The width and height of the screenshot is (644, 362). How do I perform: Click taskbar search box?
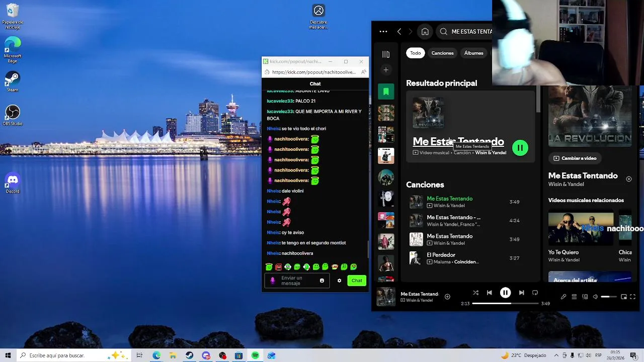(73, 355)
